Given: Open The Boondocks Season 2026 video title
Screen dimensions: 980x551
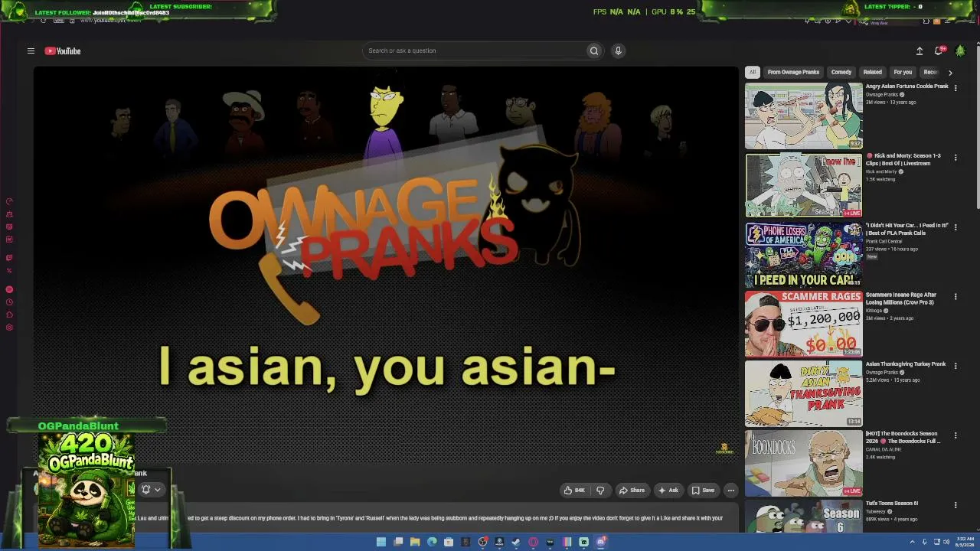Looking at the screenshot, I should coord(903,438).
